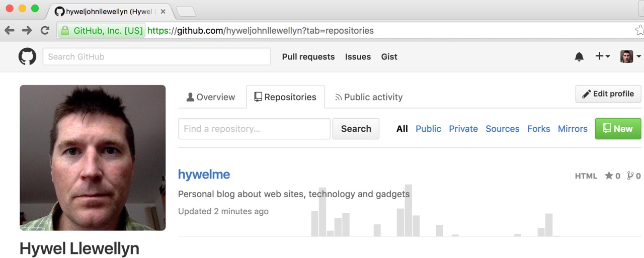The image size is (644, 258).
Task: Click the hywelme star count
Action: pyautogui.click(x=612, y=176)
